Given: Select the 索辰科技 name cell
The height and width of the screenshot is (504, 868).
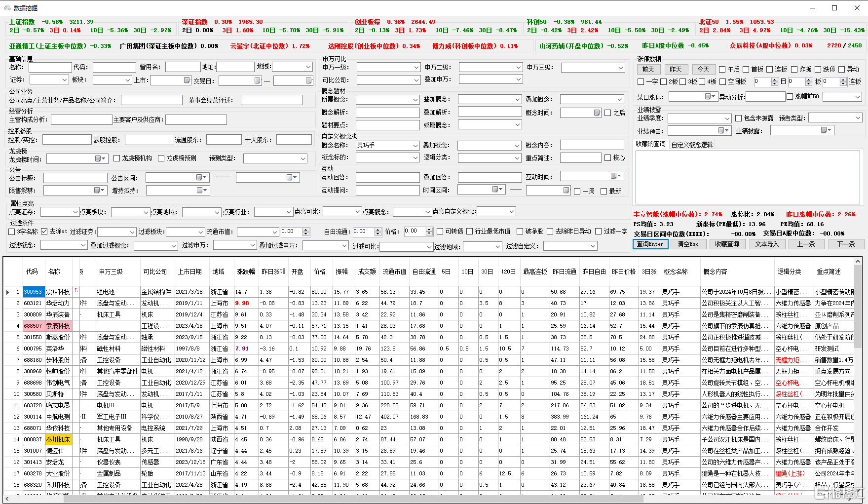Looking at the screenshot, I should pyautogui.click(x=58, y=326).
